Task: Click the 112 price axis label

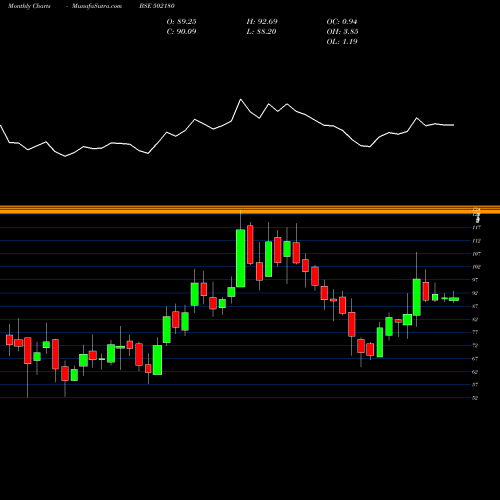Action: click(476, 241)
